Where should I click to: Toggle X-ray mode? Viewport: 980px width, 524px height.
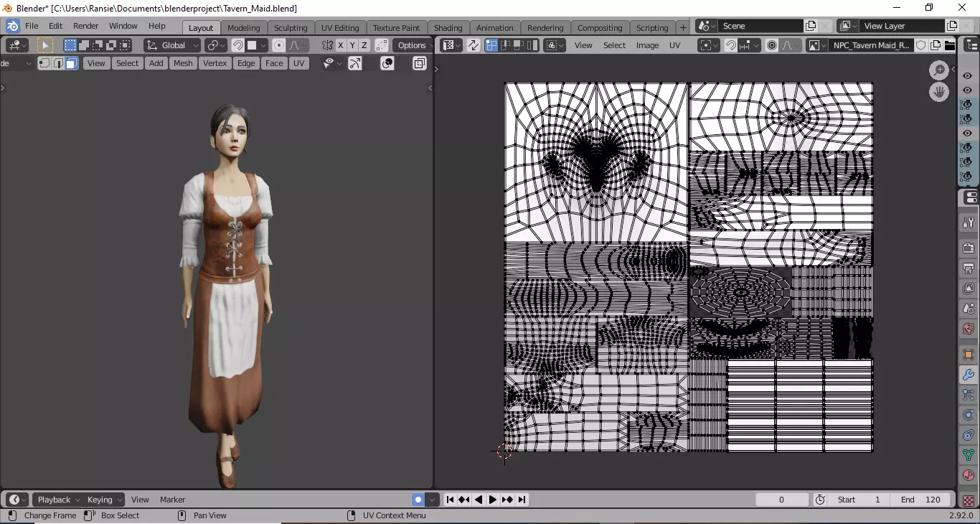[x=420, y=63]
